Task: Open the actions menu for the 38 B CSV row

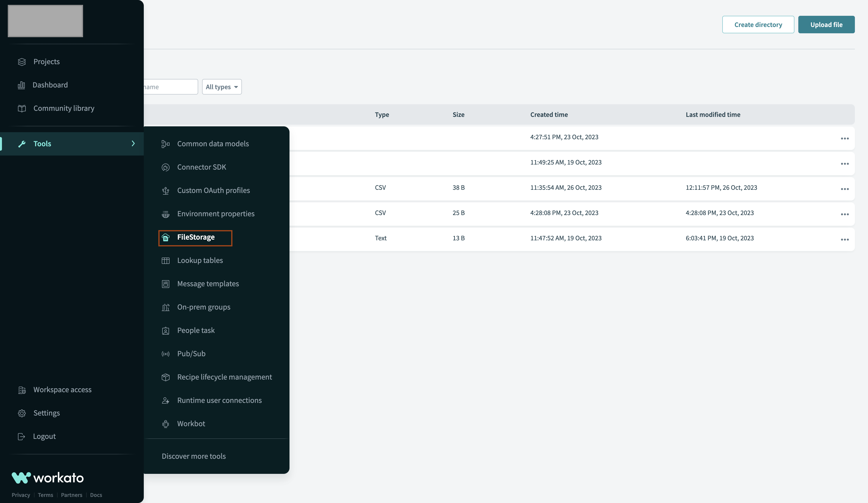Action: click(845, 189)
